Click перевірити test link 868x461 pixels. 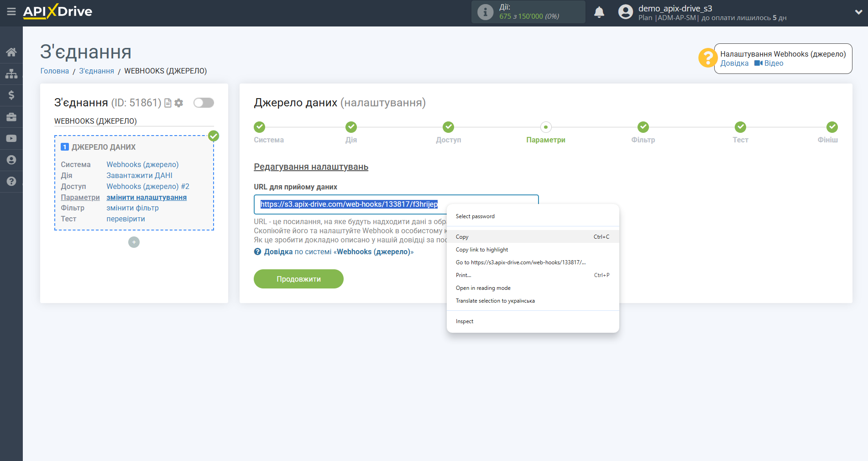(125, 219)
